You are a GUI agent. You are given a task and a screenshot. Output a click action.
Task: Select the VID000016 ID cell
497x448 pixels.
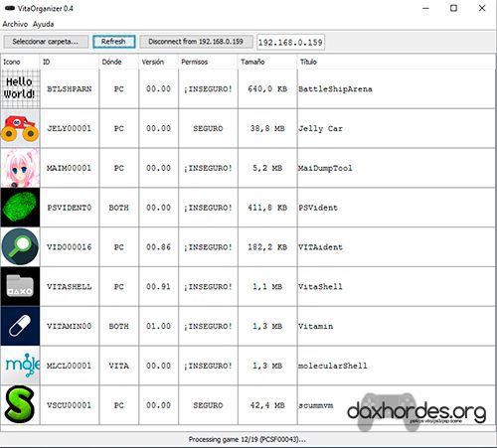click(70, 247)
